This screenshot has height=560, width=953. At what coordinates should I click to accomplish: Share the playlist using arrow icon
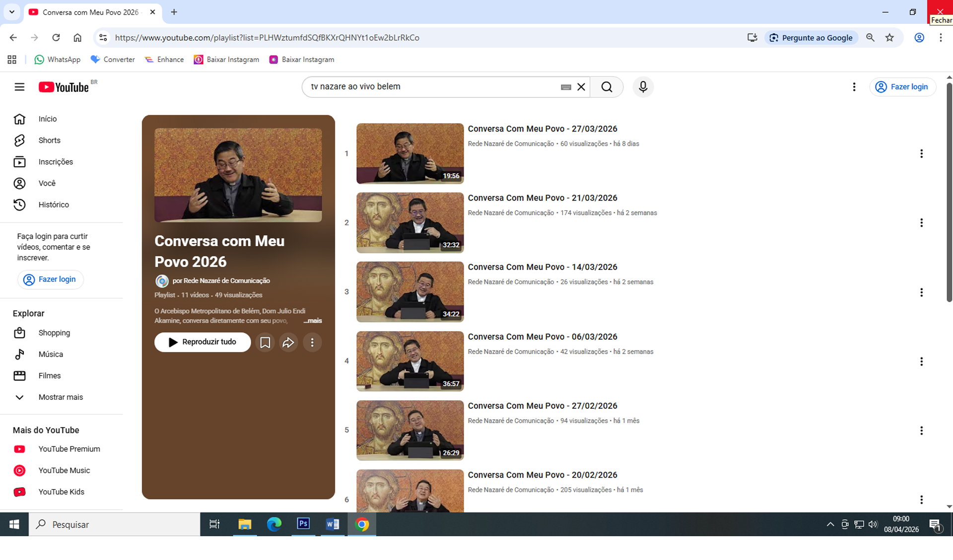288,342
